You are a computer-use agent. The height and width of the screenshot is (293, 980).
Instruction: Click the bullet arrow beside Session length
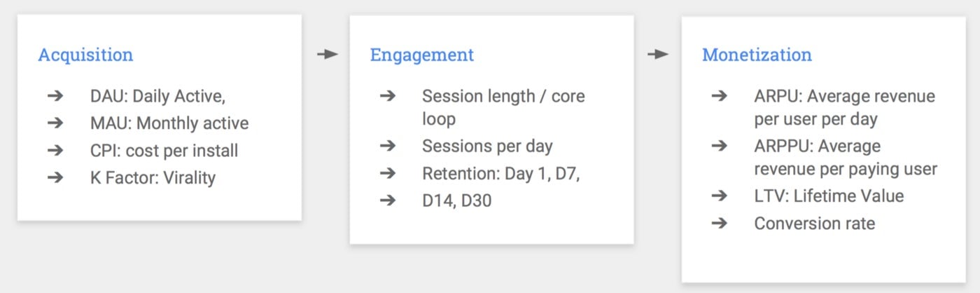point(388,96)
